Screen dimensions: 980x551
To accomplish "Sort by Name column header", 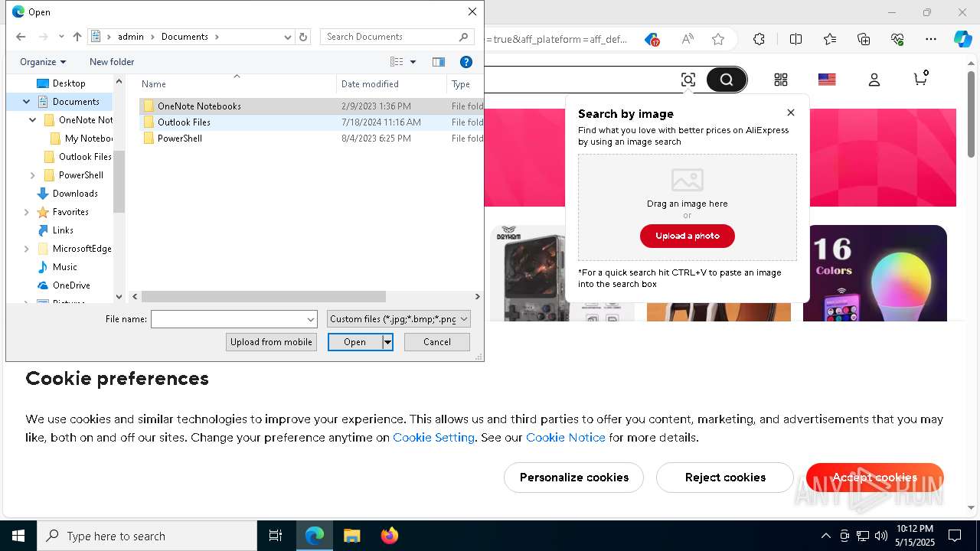I will (237, 84).
